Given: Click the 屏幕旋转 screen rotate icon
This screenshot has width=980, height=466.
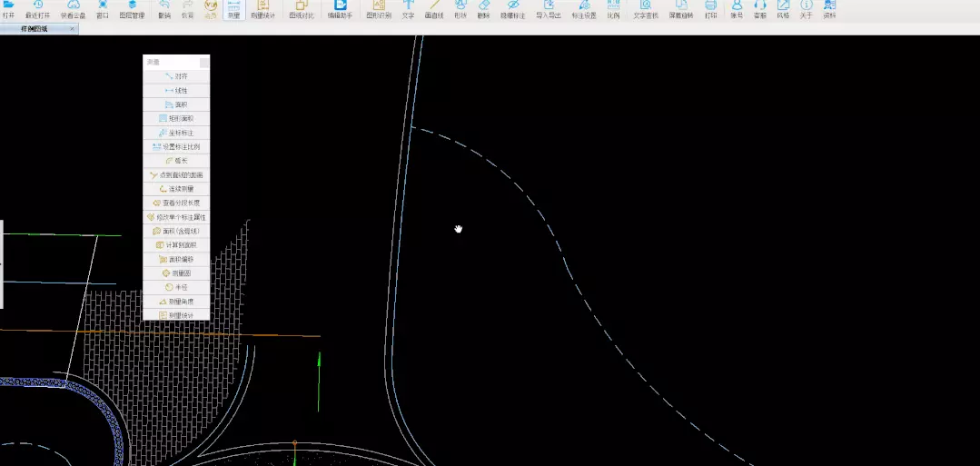Looking at the screenshot, I should pyautogui.click(x=681, y=9).
